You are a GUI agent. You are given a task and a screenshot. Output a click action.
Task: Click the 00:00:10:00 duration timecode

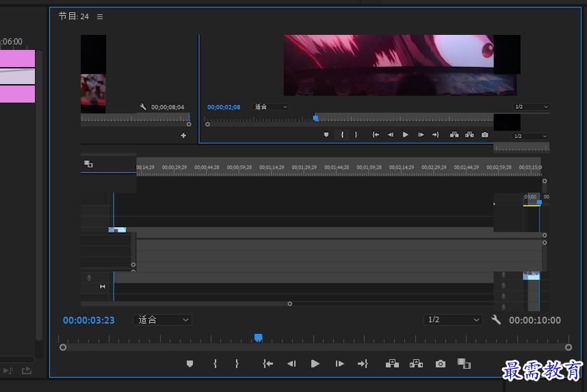click(x=535, y=320)
